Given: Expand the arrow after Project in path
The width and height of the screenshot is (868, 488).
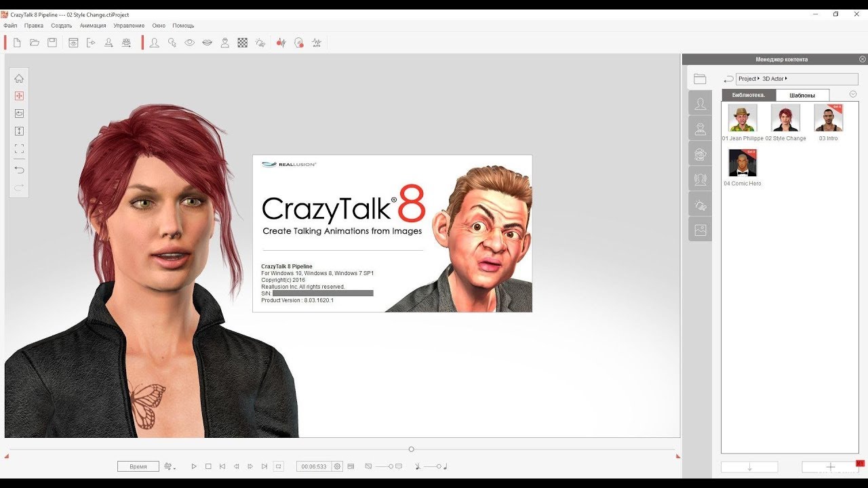Looking at the screenshot, I should coord(759,79).
